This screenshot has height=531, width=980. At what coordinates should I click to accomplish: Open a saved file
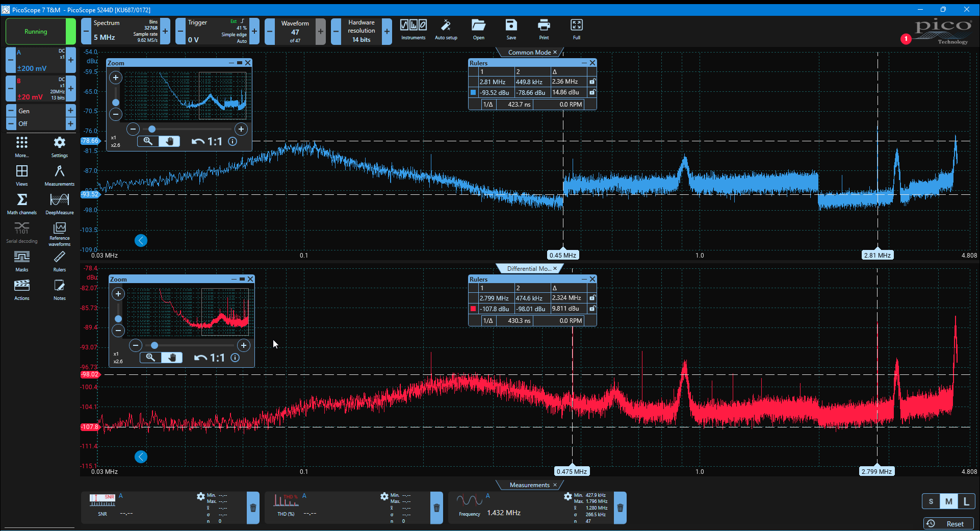click(x=478, y=30)
